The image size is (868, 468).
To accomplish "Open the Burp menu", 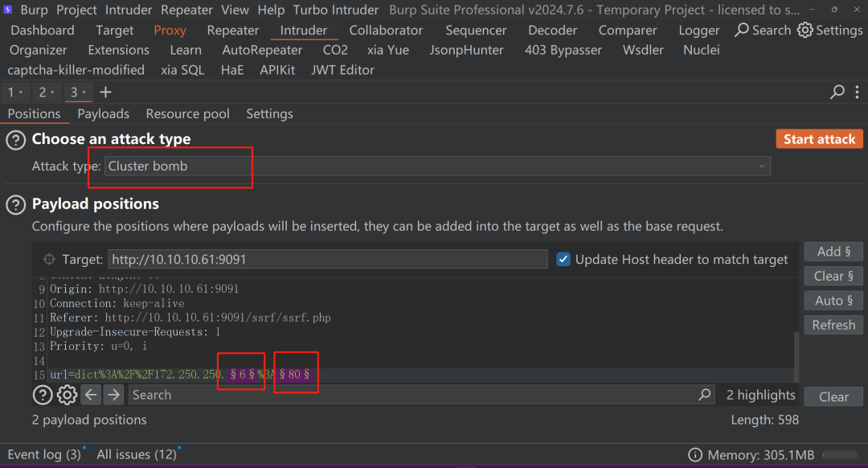I will click(35, 10).
